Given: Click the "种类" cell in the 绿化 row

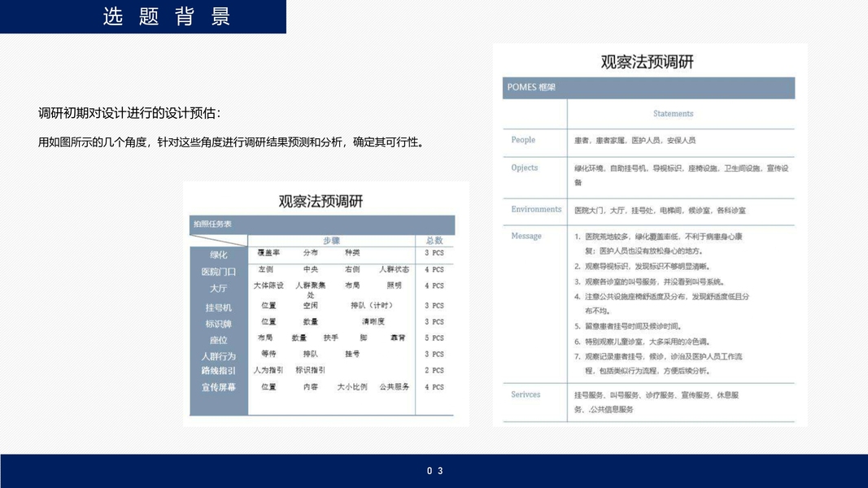Looking at the screenshot, I should (x=352, y=252).
